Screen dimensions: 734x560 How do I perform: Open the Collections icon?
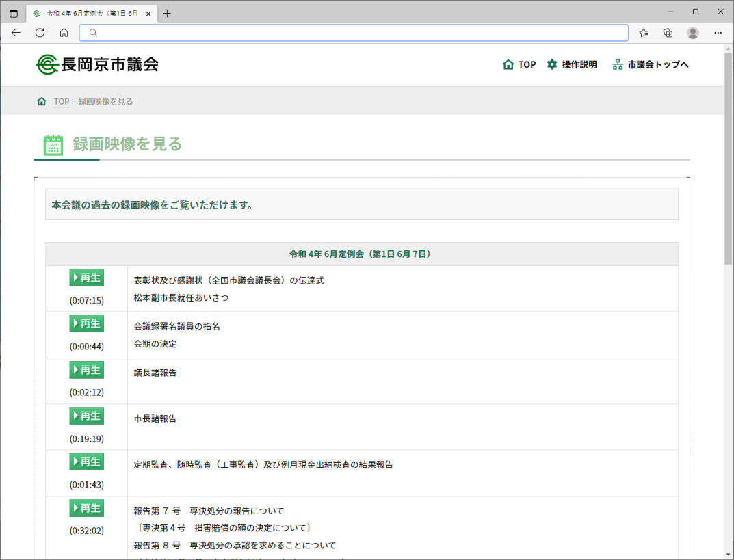668,33
